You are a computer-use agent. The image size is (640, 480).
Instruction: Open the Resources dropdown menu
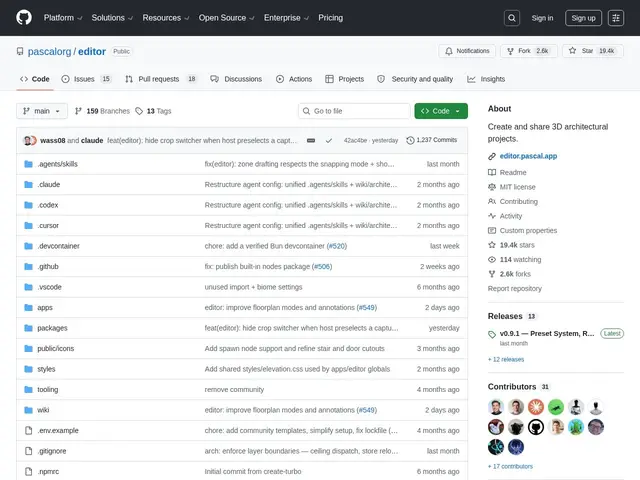point(166,18)
